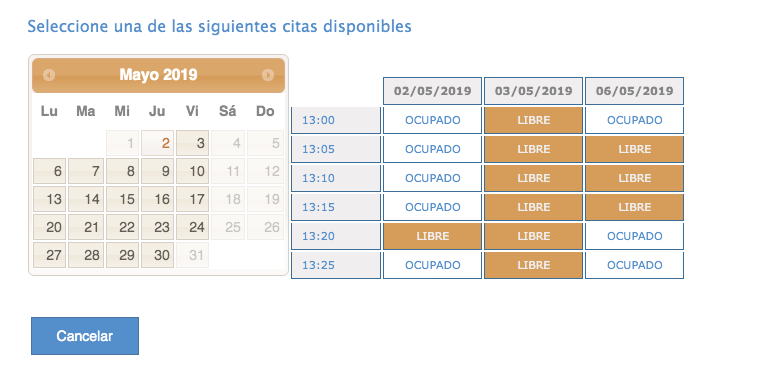Image resolution: width=777 pixels, height=377 pixels.
Task: Click day 30 of May 2019
Action: [158, 255]
